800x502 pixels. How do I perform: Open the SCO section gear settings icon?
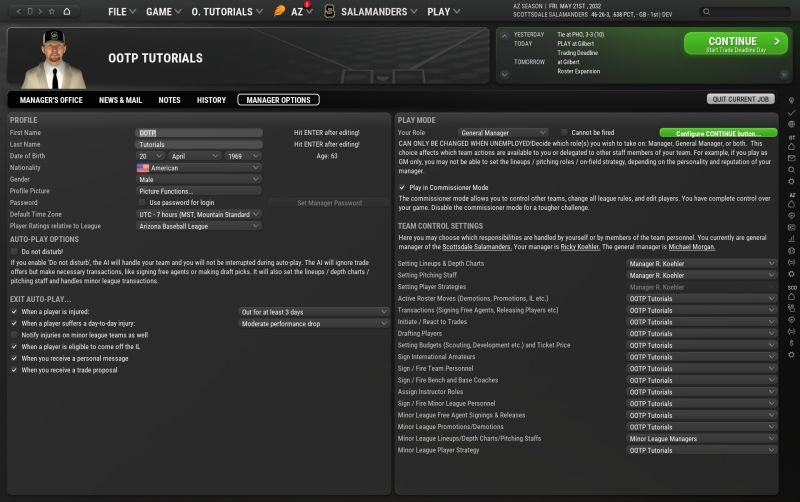[x=791, y=355]
